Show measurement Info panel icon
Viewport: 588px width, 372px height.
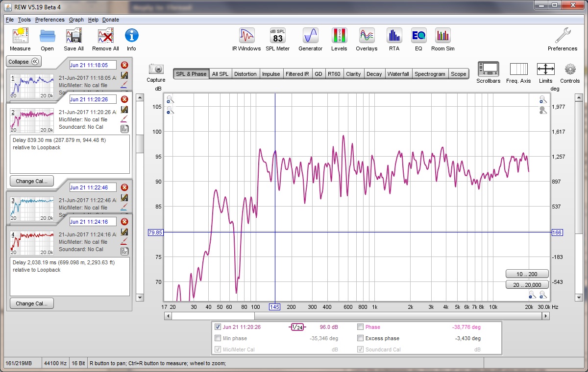[131, 35]
